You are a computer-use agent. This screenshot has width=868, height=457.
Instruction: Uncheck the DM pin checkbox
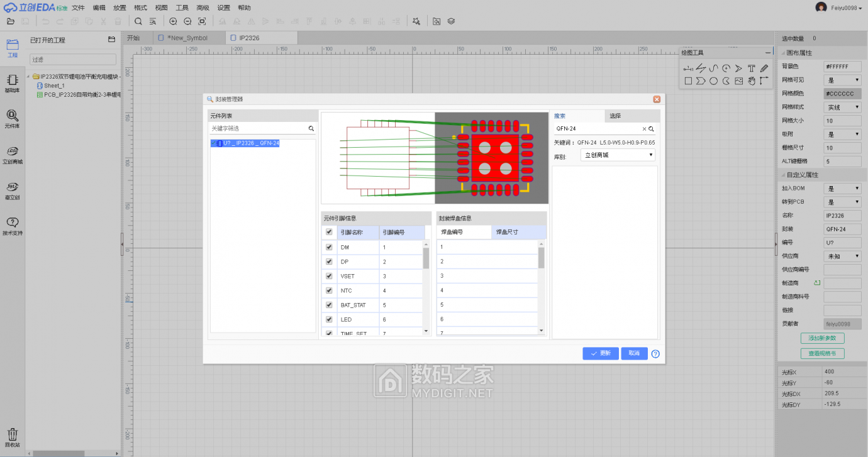tap(329, 247)
